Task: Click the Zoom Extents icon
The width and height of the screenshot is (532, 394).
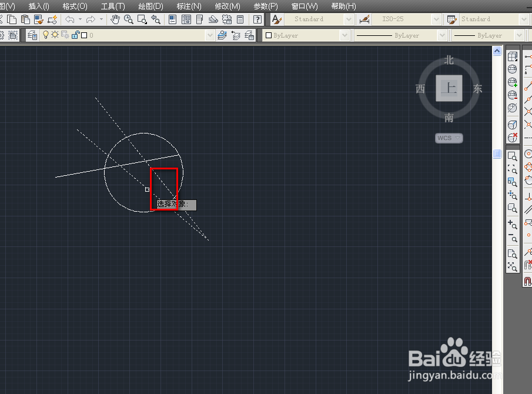Action: 513,267
